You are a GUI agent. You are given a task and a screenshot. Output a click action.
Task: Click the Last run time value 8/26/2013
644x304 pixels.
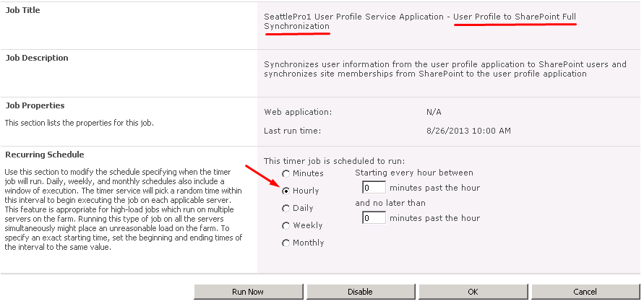point(468,131)
